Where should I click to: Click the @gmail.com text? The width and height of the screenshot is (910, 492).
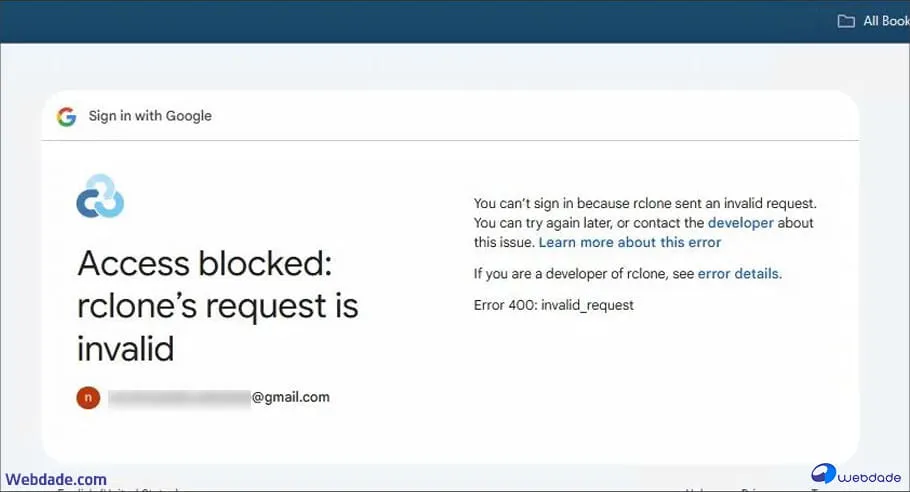(290, 397)
